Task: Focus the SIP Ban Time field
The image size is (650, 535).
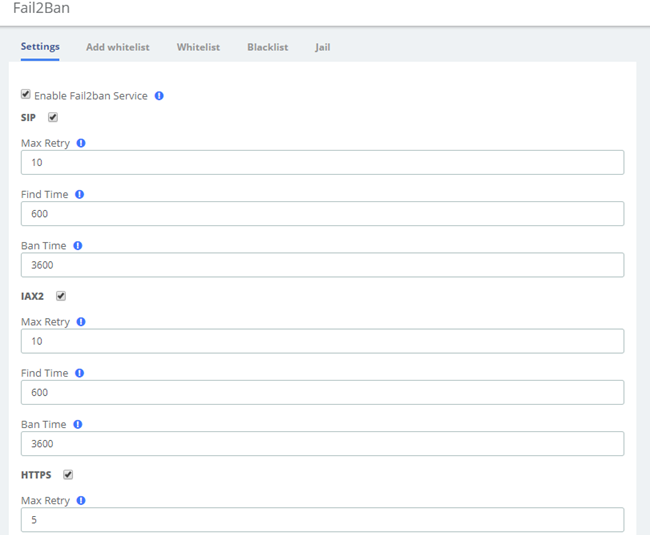Action: [323, 265]
